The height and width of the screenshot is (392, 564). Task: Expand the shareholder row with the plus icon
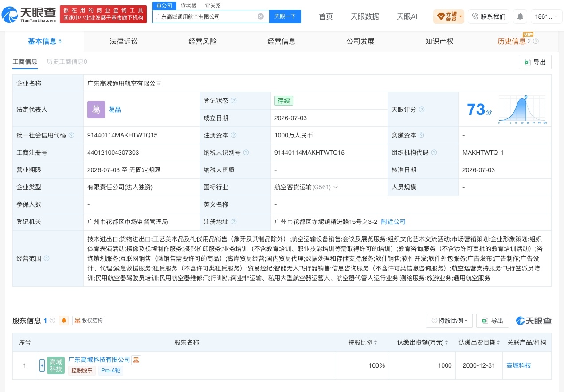42,365
